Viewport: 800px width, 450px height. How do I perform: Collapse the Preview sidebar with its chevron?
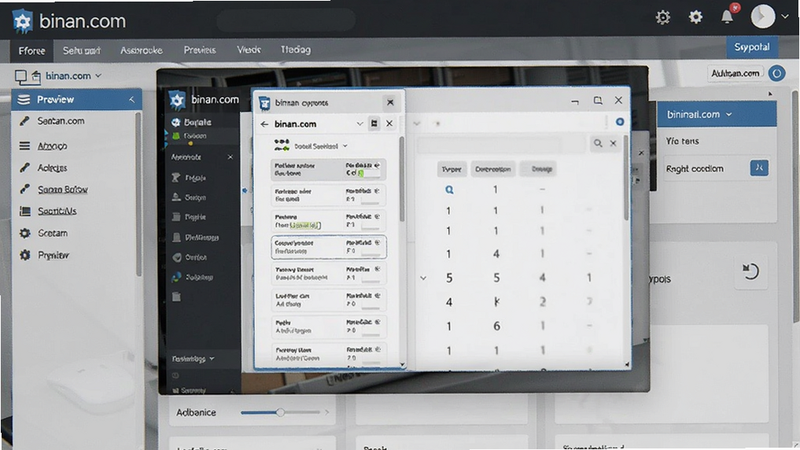(x=132, y=99)
